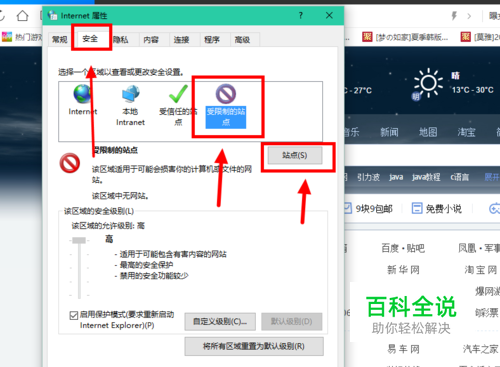This screenshot has width=500, height=367.
Task: Click the 免费小说 icon on the webpage
Action: 417,208
